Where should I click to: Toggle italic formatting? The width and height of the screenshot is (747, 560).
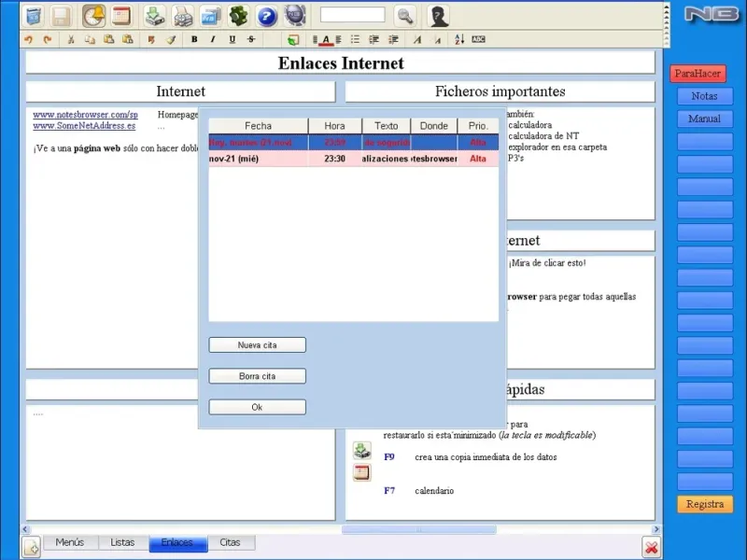point(213,39)
